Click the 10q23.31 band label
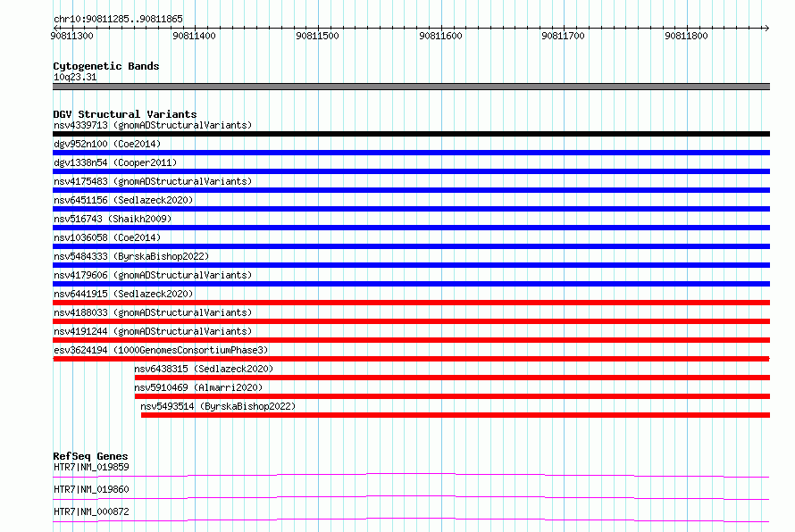 (x=75, y=77)
